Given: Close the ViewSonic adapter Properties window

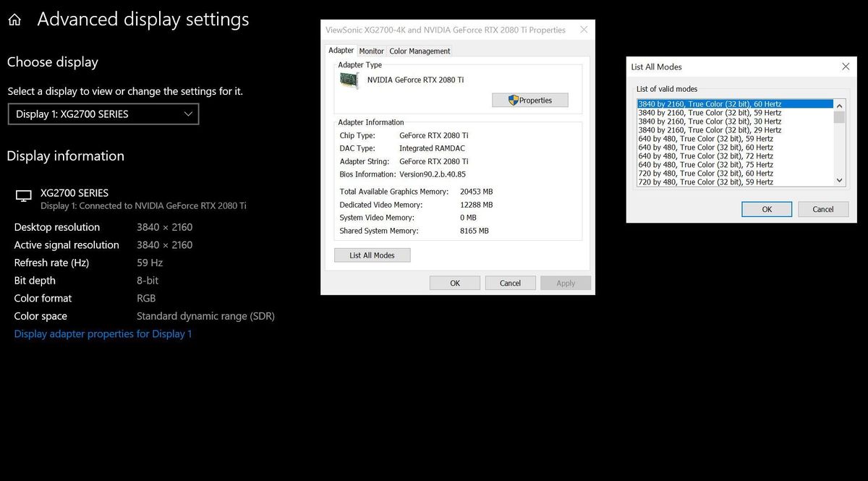Looking at the screenshot, I should (583, 30).
